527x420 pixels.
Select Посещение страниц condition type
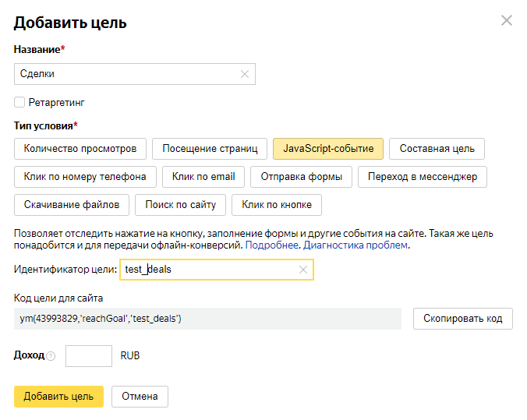tap(209, 148)
